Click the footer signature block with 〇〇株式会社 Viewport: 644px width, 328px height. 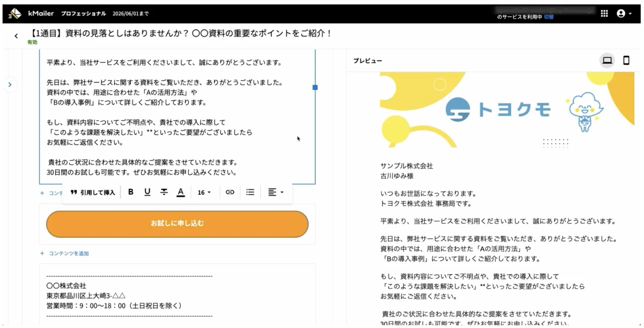click(177, 295)
